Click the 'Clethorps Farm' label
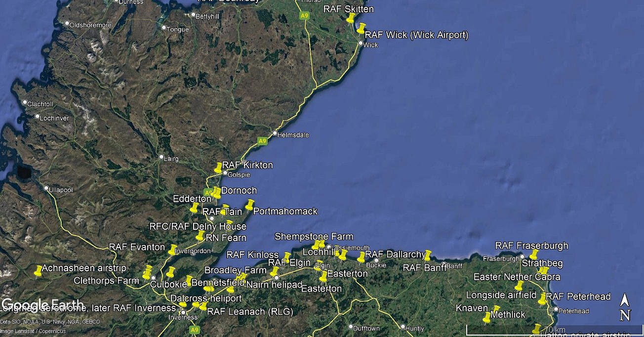 106,281
